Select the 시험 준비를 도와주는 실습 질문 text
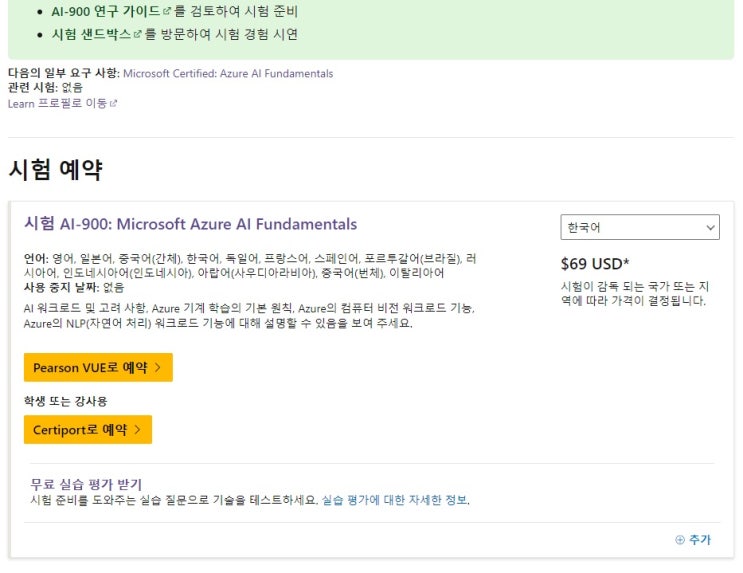 coord(174,500)
